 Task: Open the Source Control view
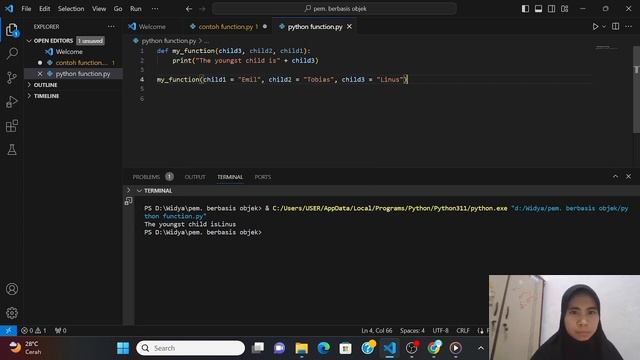click(x=12, y=78)
